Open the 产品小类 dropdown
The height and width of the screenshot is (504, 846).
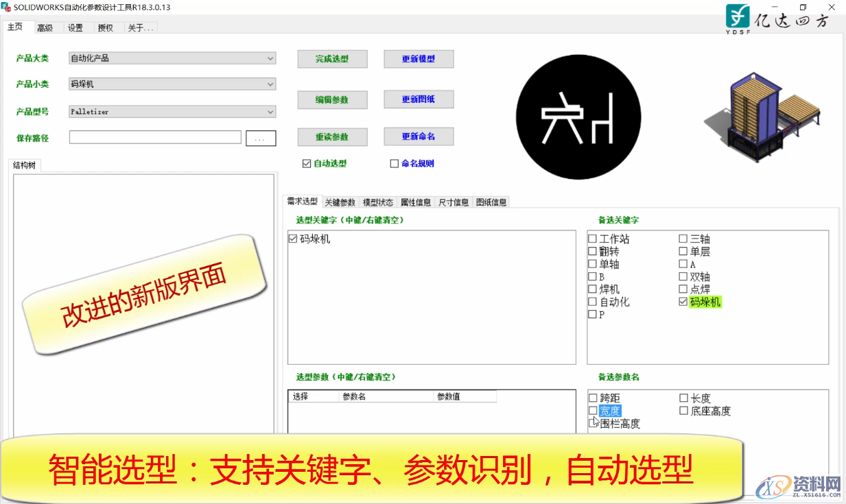click(271, 84)
